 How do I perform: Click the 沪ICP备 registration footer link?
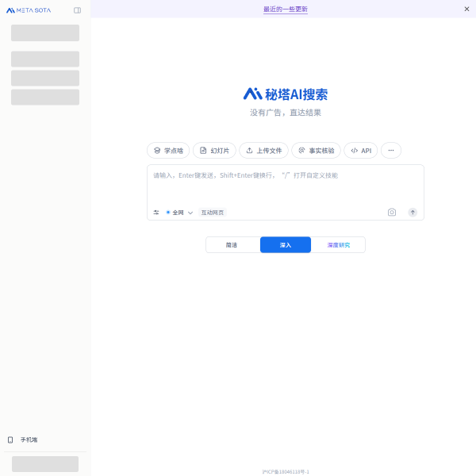pyautogui.click(x=286, y=472)
